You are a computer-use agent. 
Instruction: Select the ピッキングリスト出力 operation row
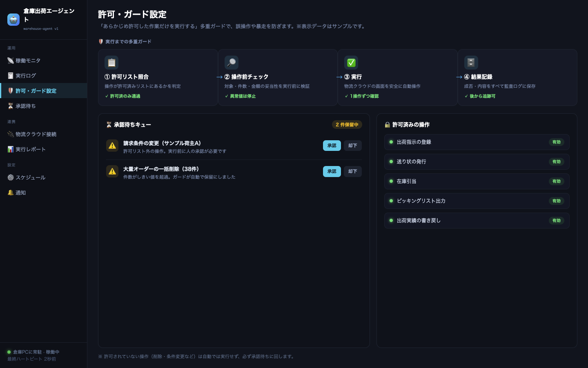(477, 201)
